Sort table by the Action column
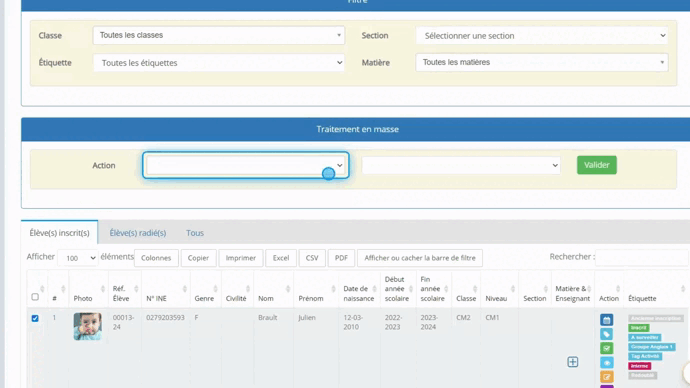This screenshot has width=690, height=388. (609, 289)
